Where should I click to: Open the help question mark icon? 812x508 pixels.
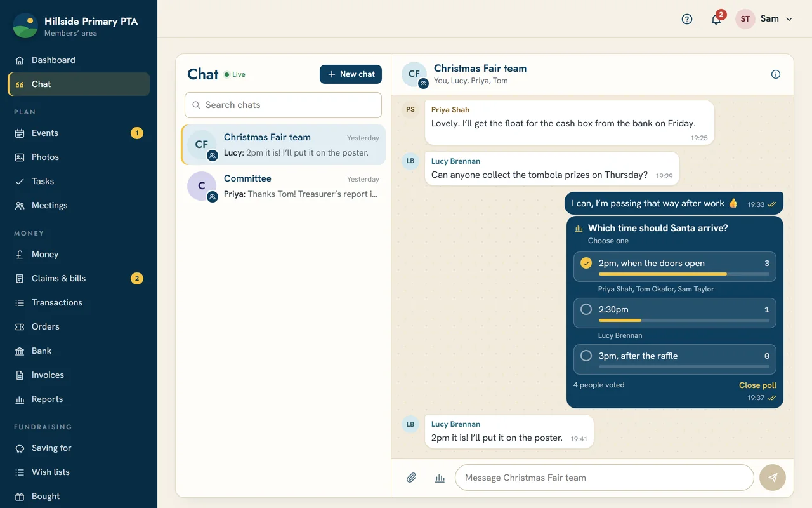pyautogui.click(x=687, y=19)
